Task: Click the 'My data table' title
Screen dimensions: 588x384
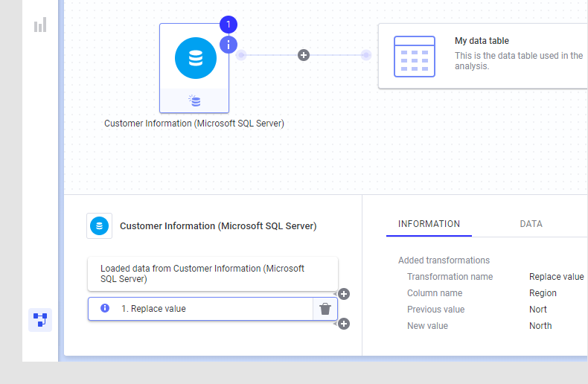Action: point(482,41)
